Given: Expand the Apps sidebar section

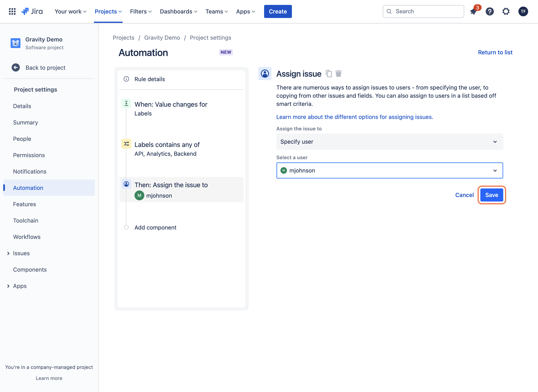Looking at the screenshot, I should [x=8, y=286].
